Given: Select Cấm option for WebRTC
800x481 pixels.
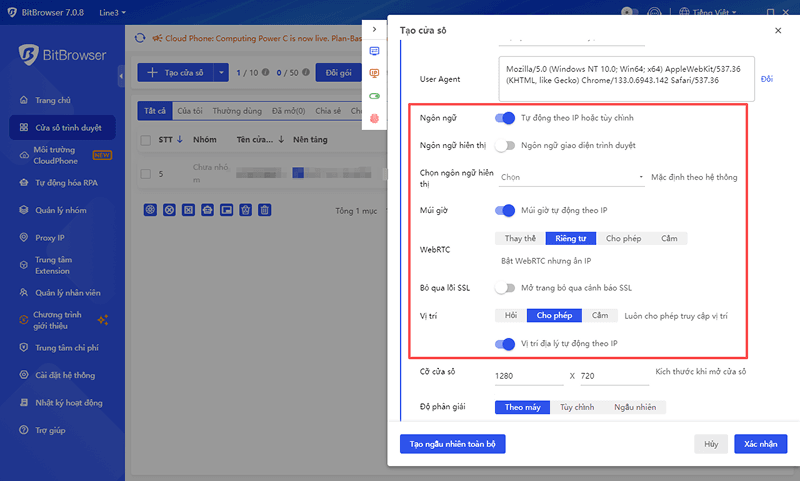Looking at the screenshot, I should pos(671,239).
